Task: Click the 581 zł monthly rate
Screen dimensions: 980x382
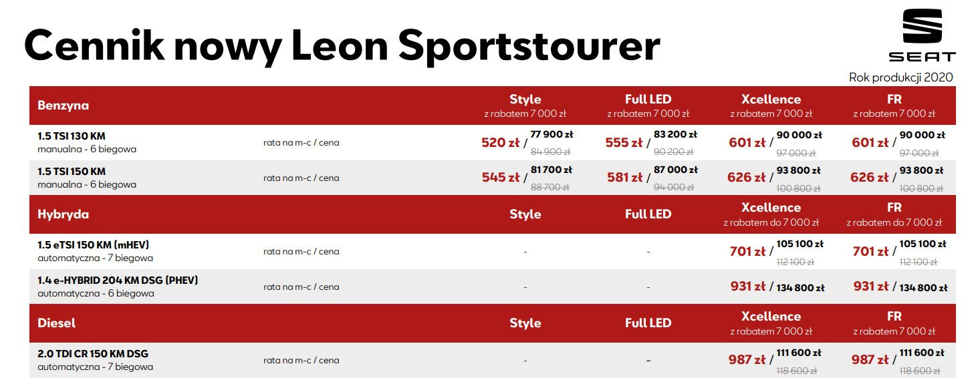Action: click(x=624, y=178)
